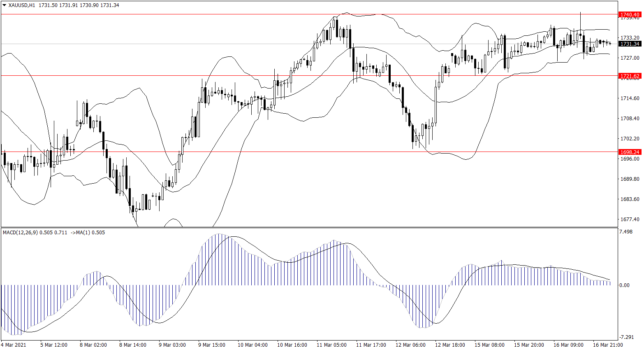Click the triangle arrow before XAUUSD,H1
Viewport: 644px width, 350px height.
pos(5,5)
